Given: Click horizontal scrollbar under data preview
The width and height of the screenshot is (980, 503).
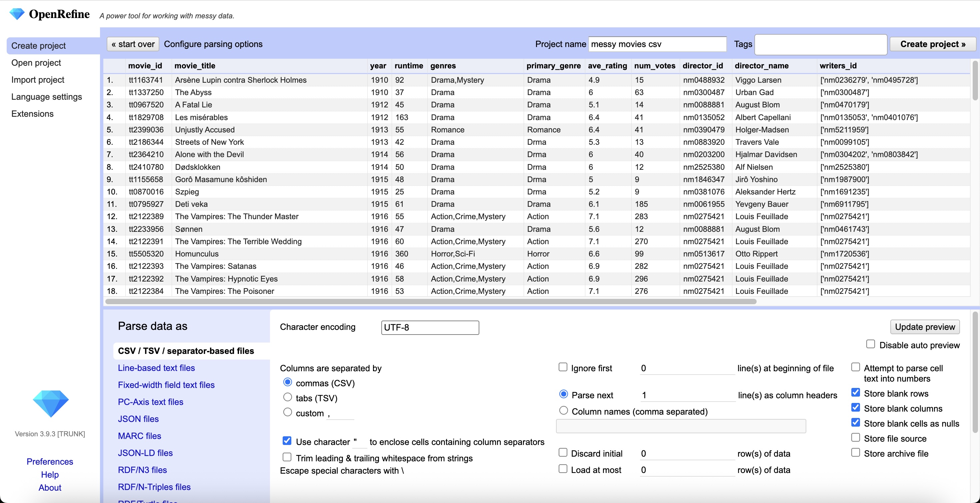Looking at the screenshot, I should 431,302.
